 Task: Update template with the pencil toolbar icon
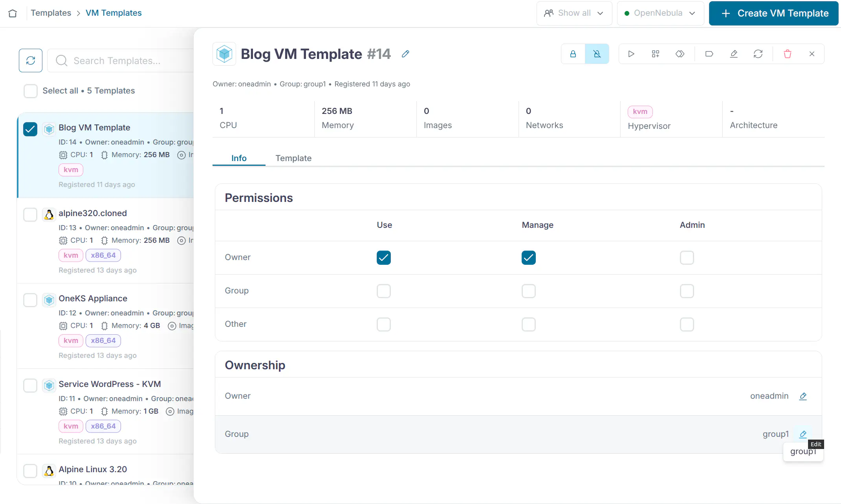coord(734,54)
